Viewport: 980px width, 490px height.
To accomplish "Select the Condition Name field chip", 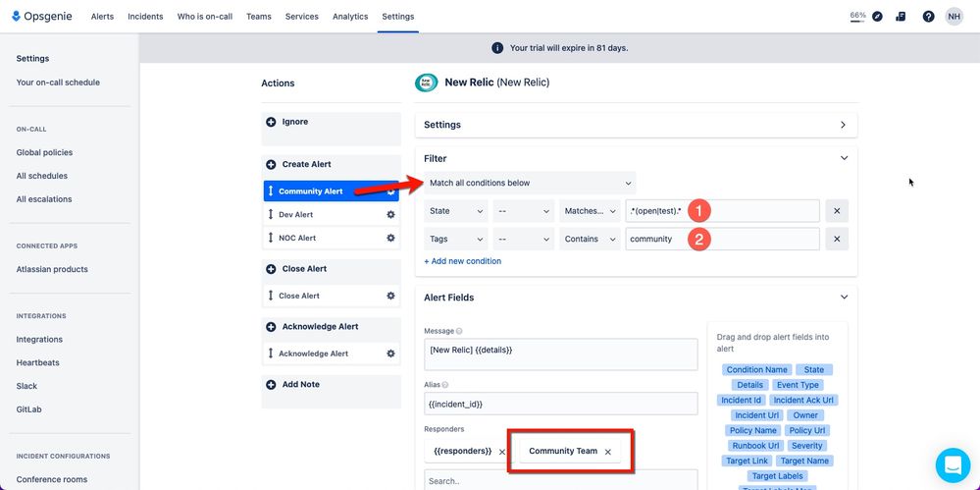I will [x=757, y=370].
